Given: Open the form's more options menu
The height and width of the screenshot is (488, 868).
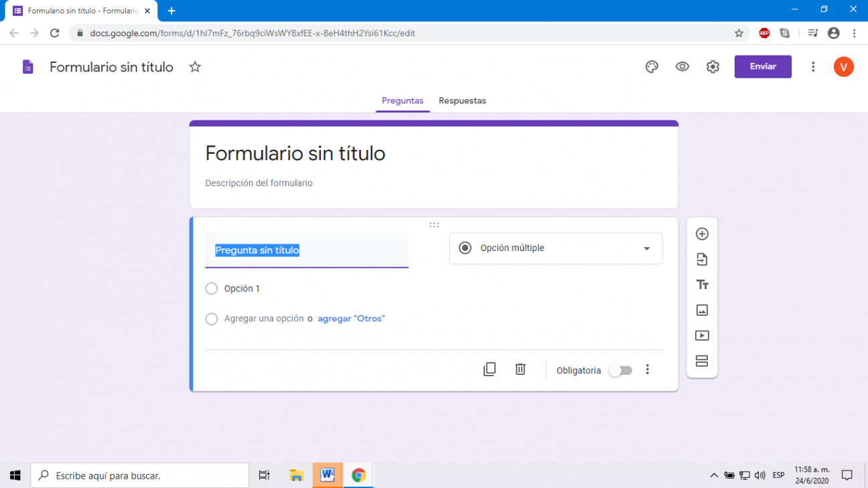Looking at the screenshot, I should tap(813, 67).
